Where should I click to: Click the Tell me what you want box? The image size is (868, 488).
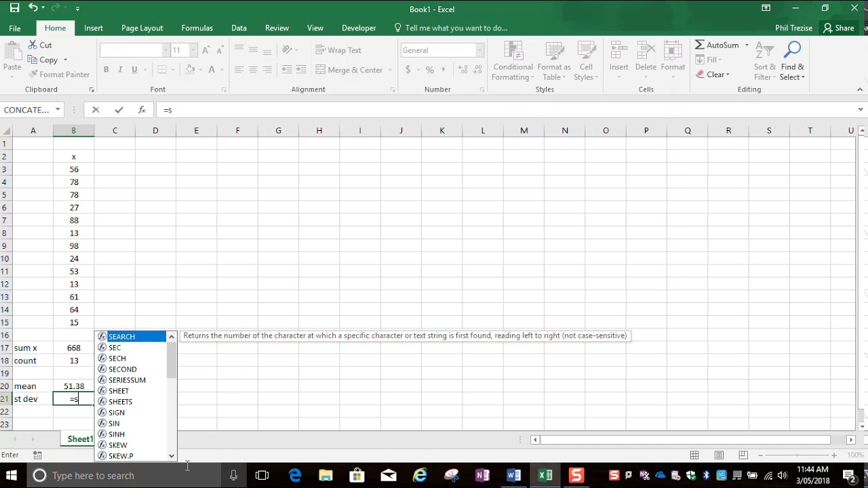click(451, 28)
